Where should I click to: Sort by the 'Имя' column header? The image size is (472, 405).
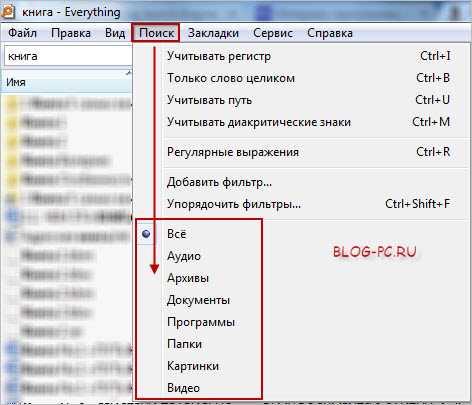(x=67, y=82)
